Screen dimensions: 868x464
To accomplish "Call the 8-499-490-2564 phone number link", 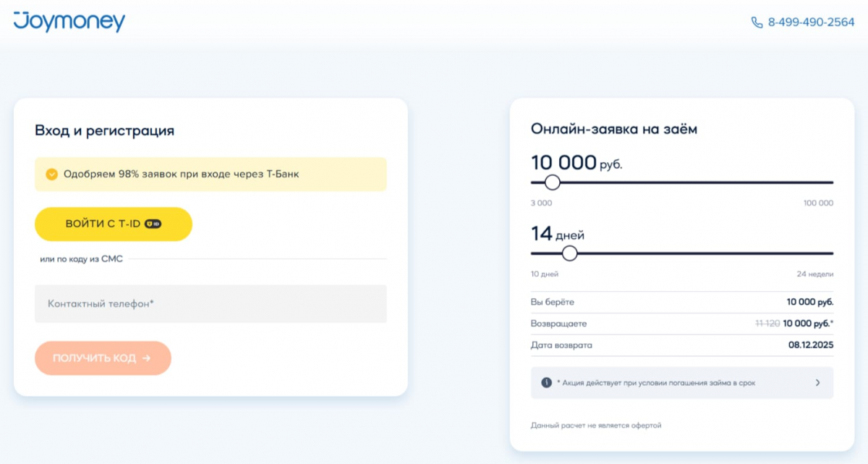I will pyautogui.click(x=811, y=22).
